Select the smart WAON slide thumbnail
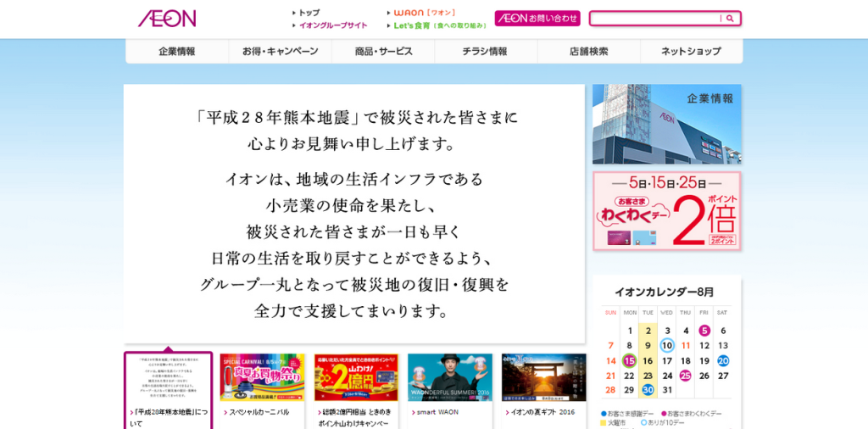Screen dimensions: 868x429 [x=449, y=377]
